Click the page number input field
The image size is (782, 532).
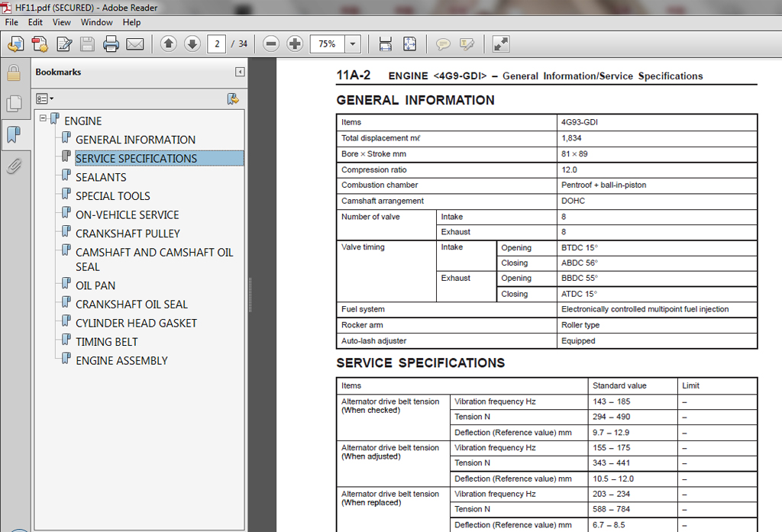pyautogui.click(x=217, y=44)
